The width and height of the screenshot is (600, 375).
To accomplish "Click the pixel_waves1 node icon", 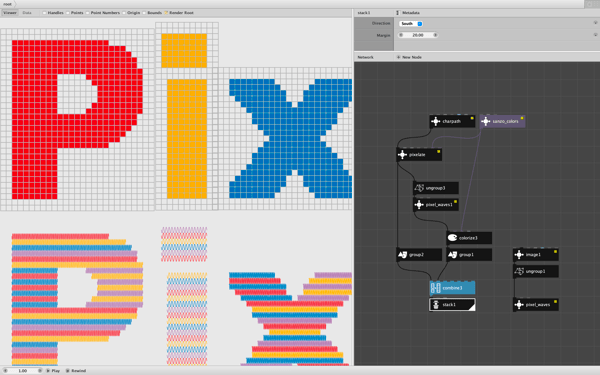I will click(x=419, y=205).
